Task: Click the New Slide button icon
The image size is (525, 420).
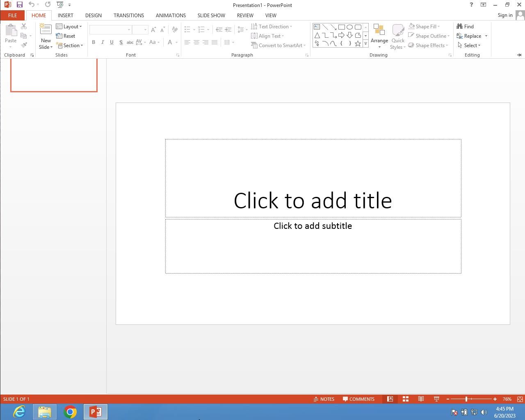Action: tap(46, 30)
